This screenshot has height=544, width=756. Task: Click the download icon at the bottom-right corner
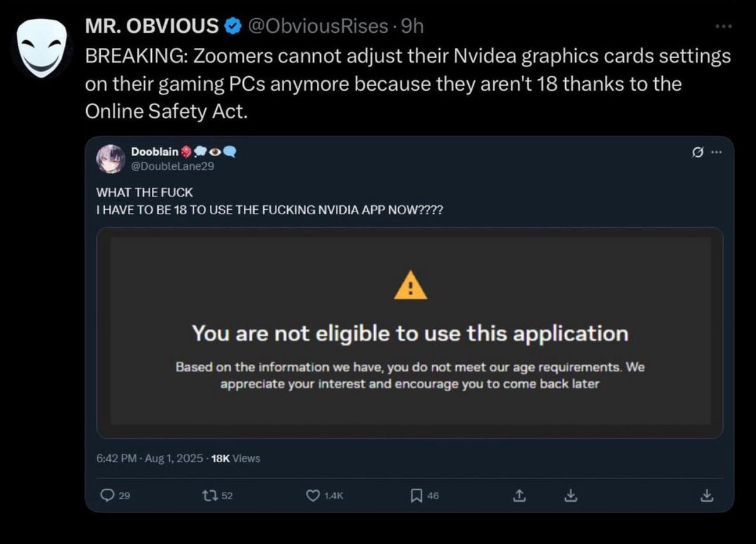pyautogui.click(x=707, y=496)
